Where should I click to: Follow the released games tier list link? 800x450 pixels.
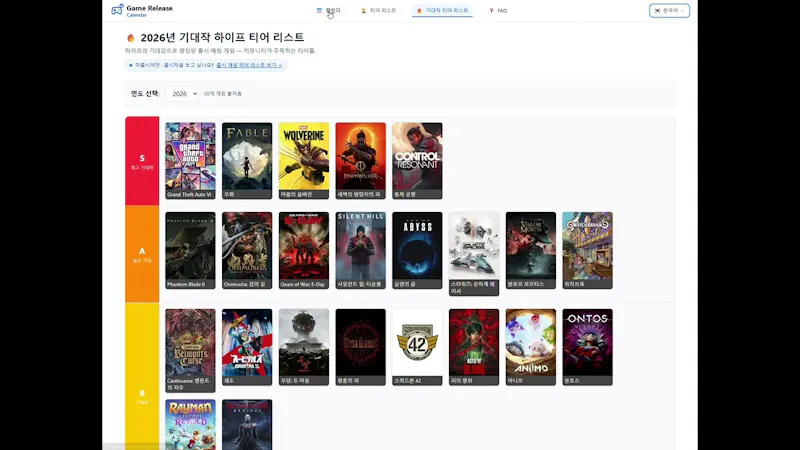tap(249, 65)
